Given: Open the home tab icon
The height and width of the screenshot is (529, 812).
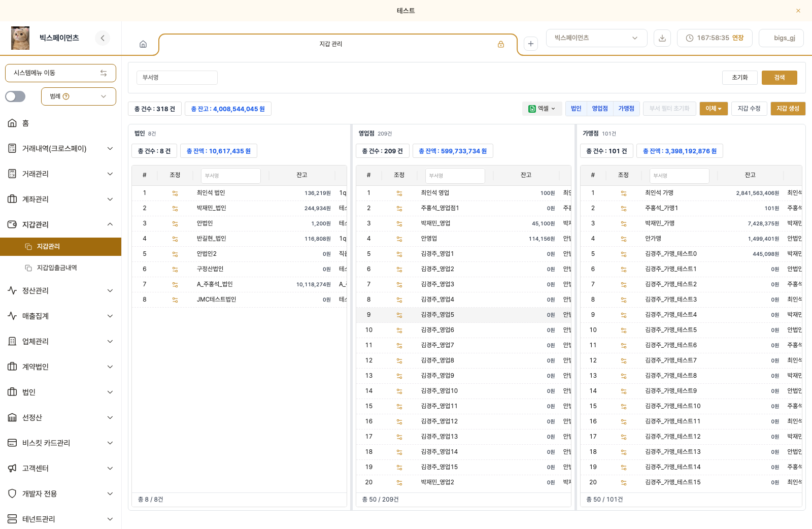Looking at the screenshot, I should 143,44.
